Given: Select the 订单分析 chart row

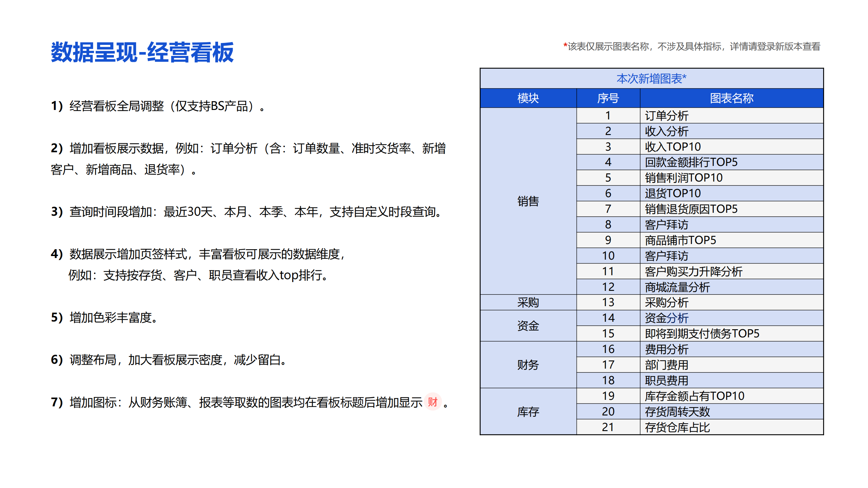Looking at the screenshot, I should [667, 115].
